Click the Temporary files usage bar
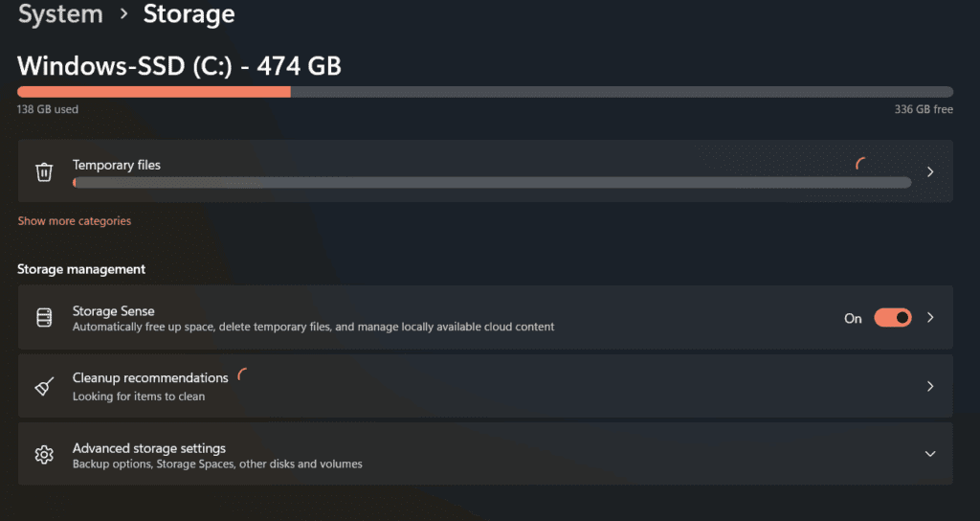This screenshot has width=980, height=521. click(x=492, y=182)
